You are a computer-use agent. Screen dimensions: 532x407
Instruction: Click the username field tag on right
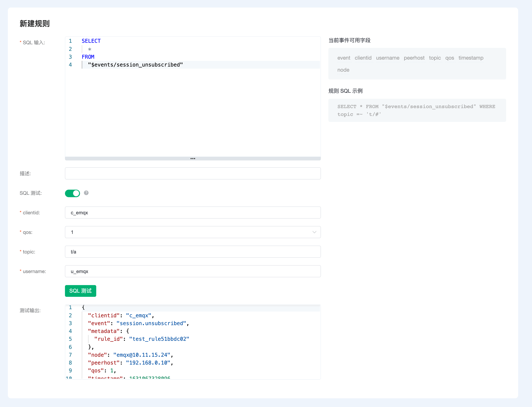[387, 58]
